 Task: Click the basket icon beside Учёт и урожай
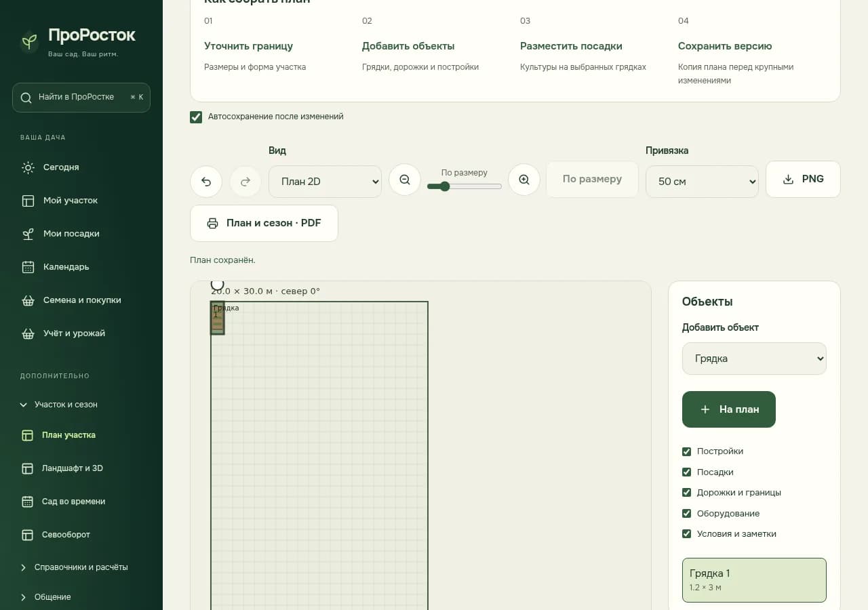click(28, 333)
